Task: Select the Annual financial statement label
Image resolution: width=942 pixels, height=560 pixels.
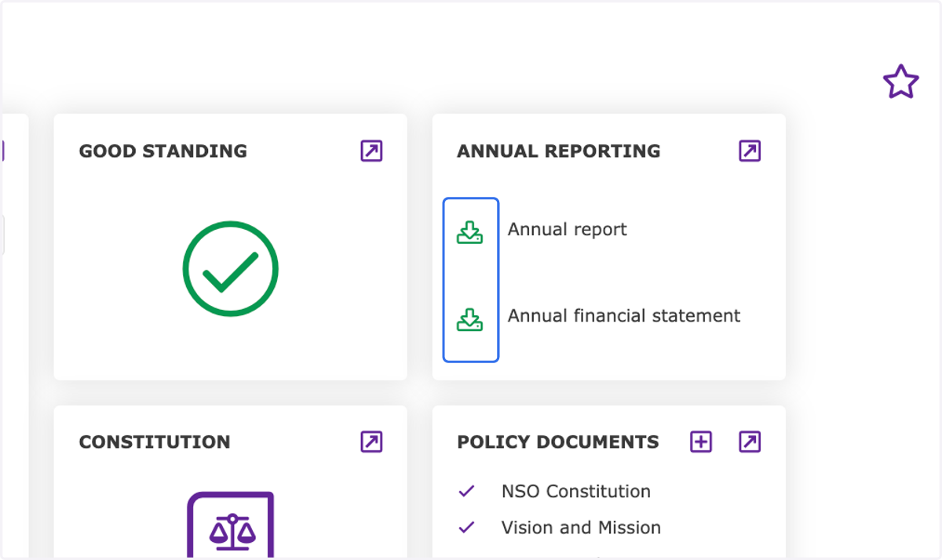Action: 624,316
